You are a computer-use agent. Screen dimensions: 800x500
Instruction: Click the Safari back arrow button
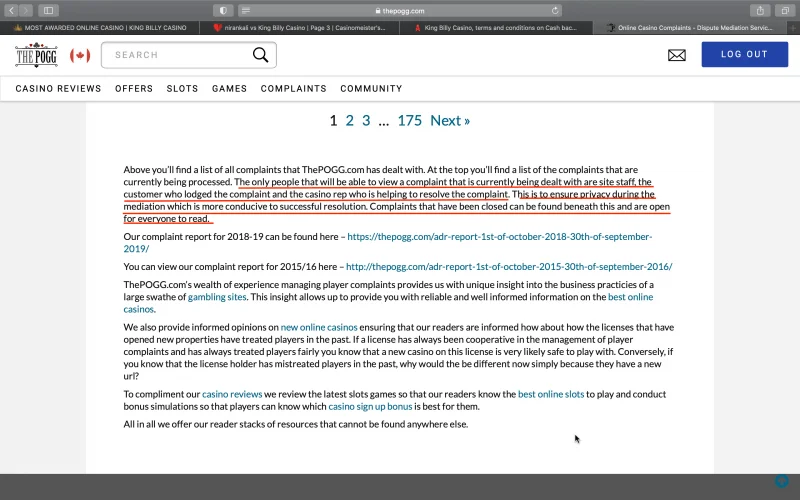[x=11, y=10]
